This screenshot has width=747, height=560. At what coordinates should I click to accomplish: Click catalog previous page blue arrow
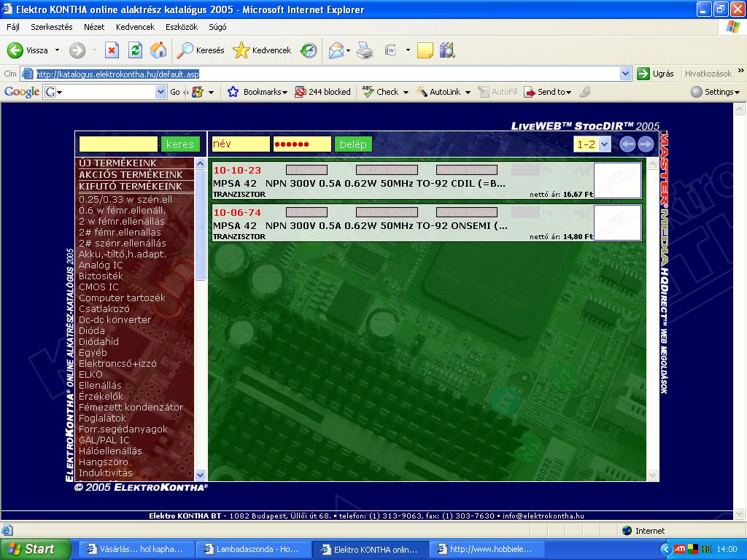627,144
